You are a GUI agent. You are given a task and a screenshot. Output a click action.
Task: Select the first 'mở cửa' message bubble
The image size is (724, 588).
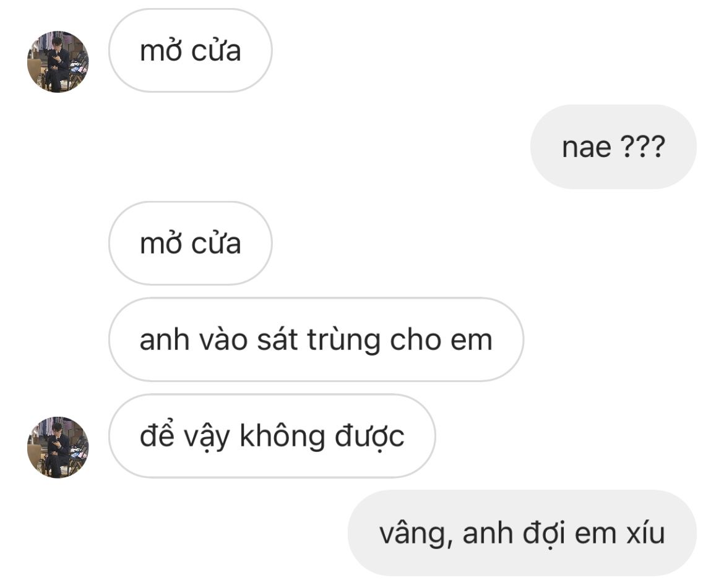click(x=190, y=50)
